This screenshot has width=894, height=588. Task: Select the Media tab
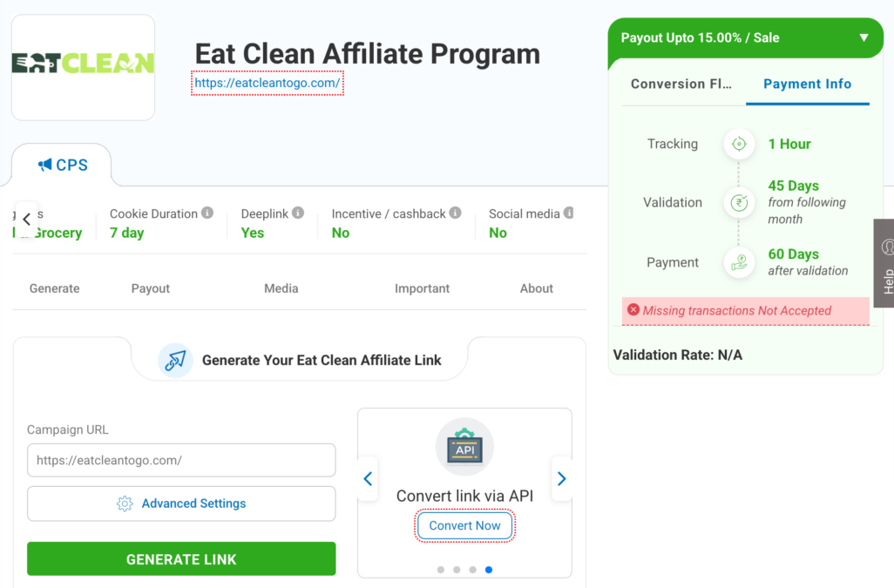[281, 288]
